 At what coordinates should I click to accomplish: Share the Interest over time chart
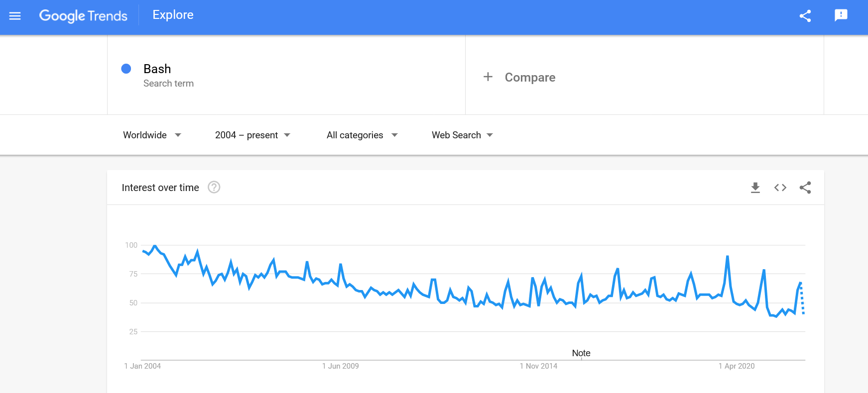(x=805, y=188)
